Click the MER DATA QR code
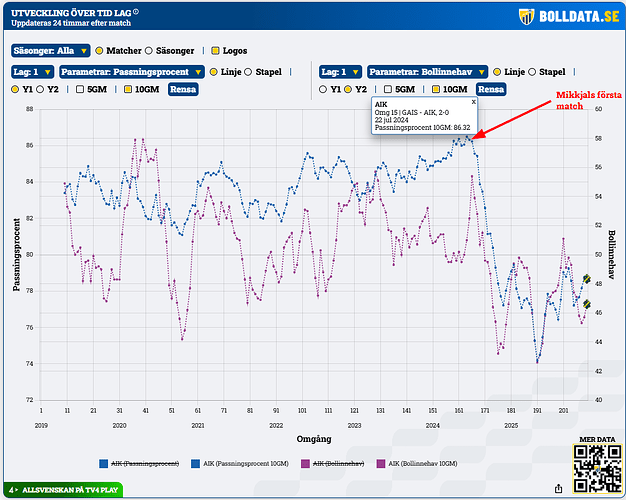The width and height of the screenshot is (626, 500). point(596,470)
